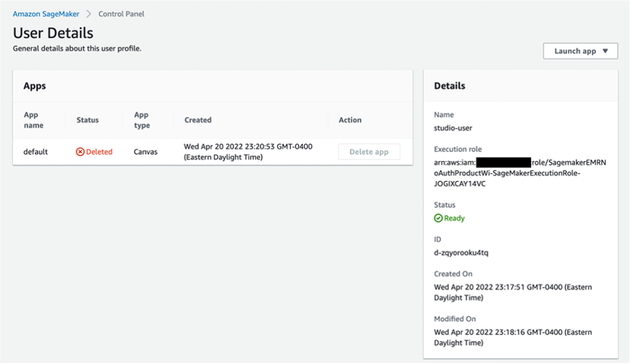Click the Action column header
Viewport: 631px width, 364px height.
click(x=350, y=120)
